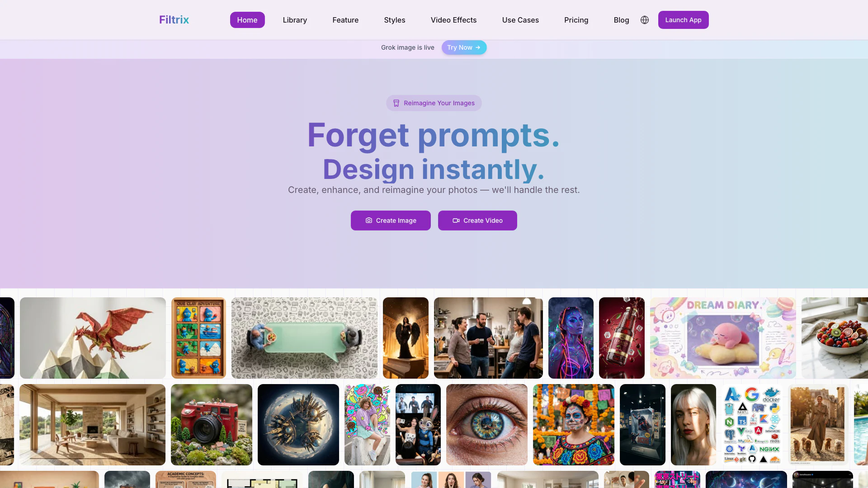Image resolution: width=868 pixels, height=488 pixels.
Task: Select the Home tab
Action: pos(247,20)
